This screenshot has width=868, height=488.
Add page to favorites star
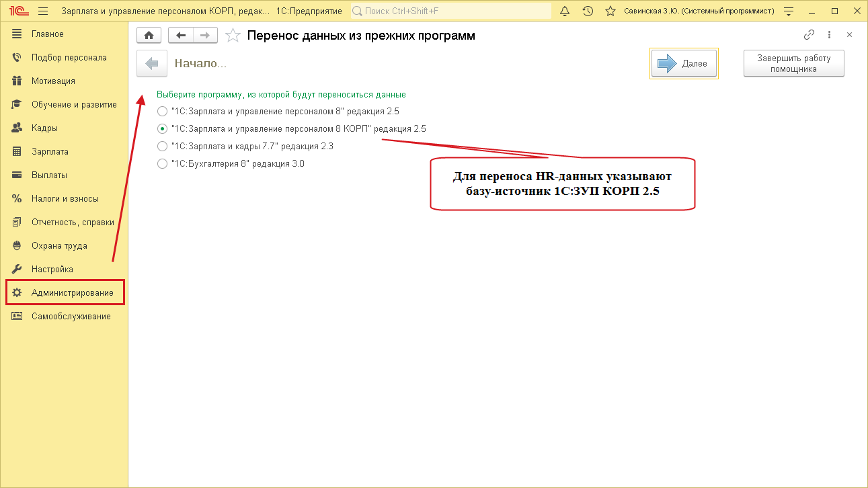[x=233, y=36]
